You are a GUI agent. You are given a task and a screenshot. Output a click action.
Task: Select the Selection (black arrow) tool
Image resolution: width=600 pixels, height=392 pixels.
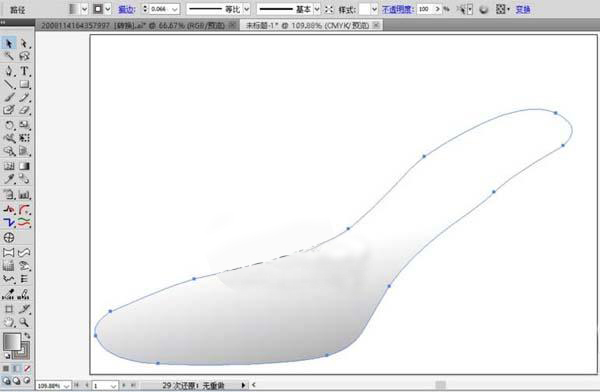9,43
